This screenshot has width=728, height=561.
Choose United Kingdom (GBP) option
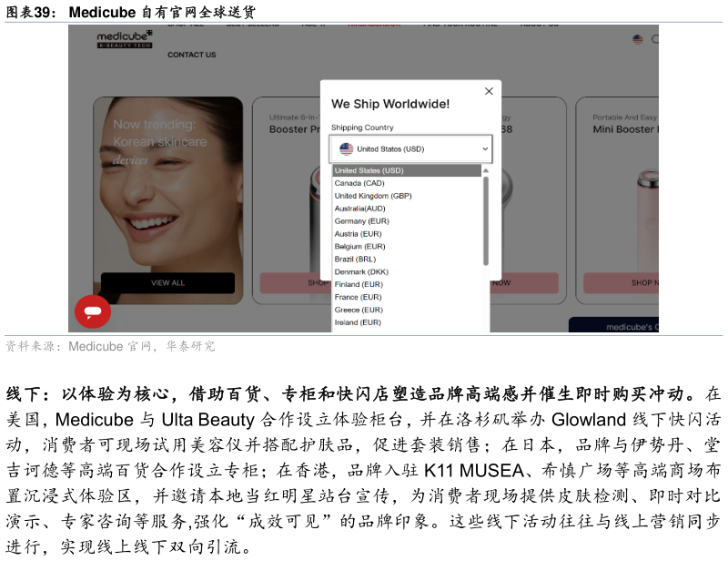[407, 196]
